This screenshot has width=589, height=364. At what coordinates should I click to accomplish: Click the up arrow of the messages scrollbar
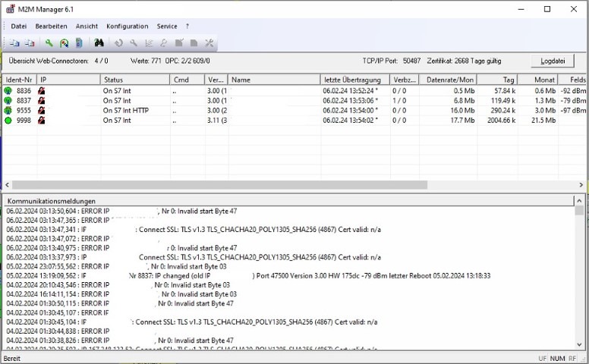579,201
